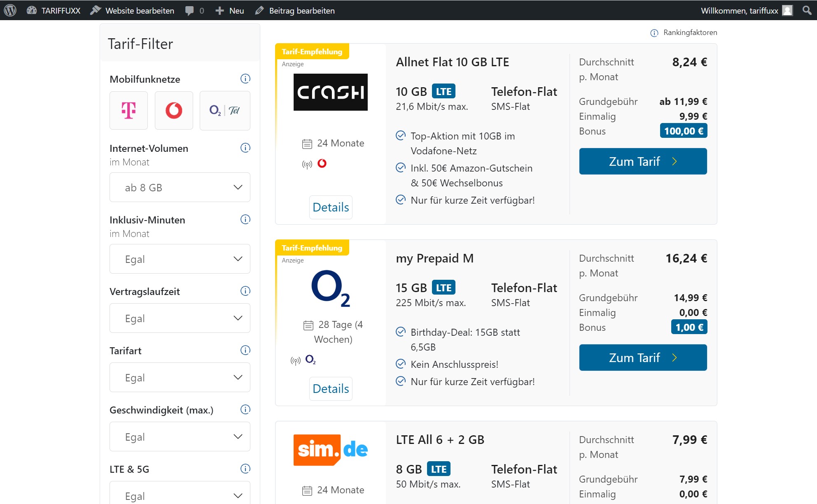The width and height of the screenshot is (817, 504).
Task: Open the TARIFFUXX dashboard icon
Action: tap(32, 10)
